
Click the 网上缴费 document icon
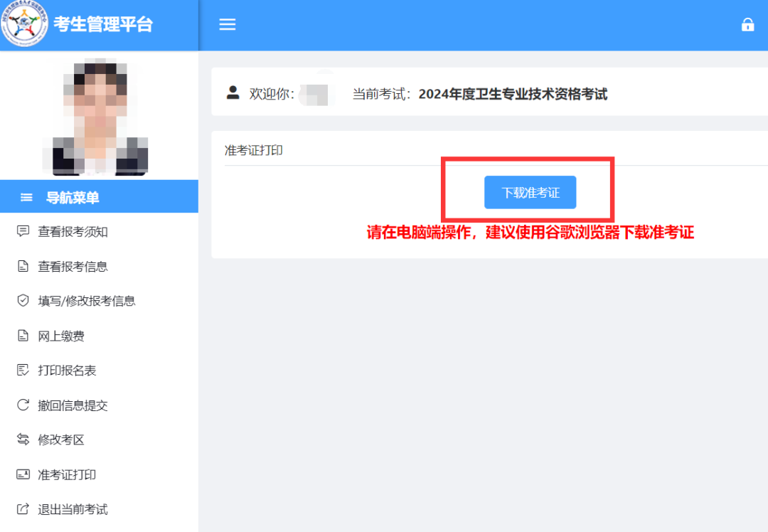(22, 335)
